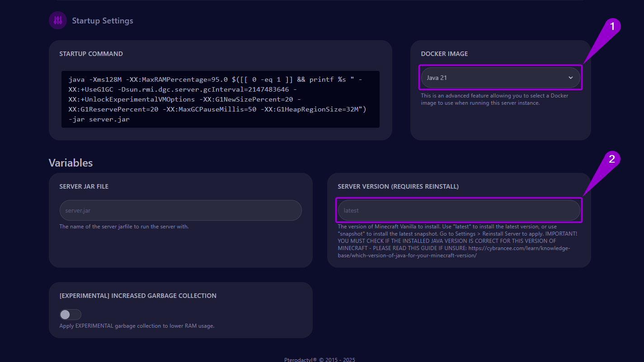The height and width of the screenshot is (362, 644).
Task: Click the Startup Command panel title
Action: click(x=91, y=53)
